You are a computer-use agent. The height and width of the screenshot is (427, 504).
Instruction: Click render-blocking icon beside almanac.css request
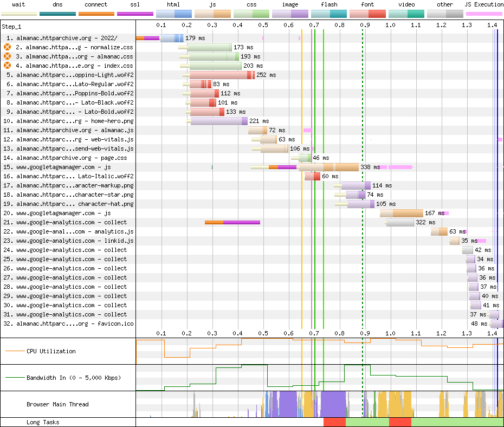click(8, 56)
